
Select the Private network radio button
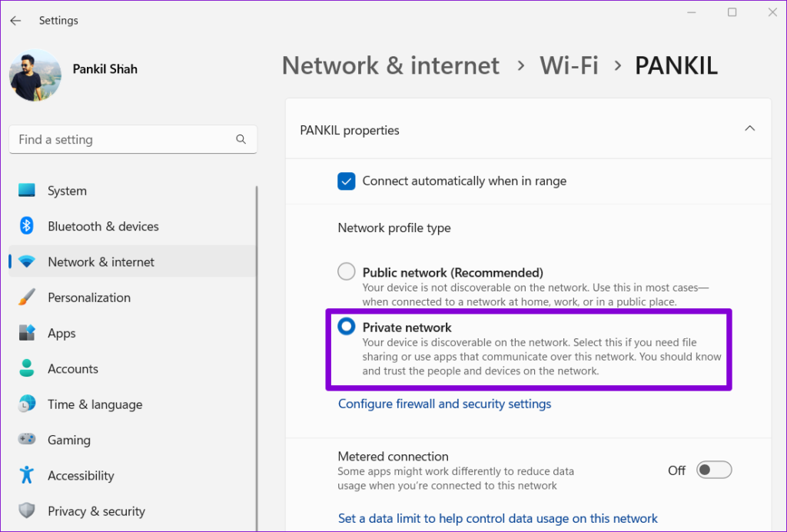tap(347, 327)
